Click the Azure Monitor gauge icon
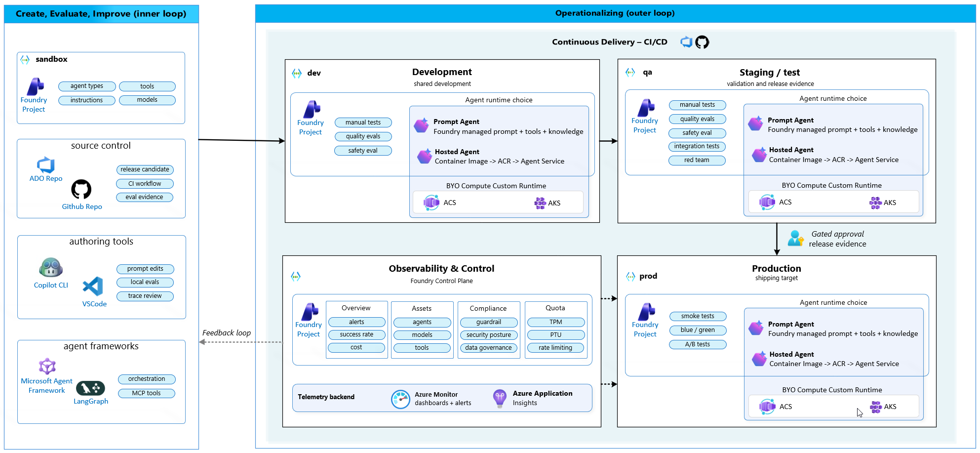The width and height of the screenshot is (980, 453). tap(400, 399)
